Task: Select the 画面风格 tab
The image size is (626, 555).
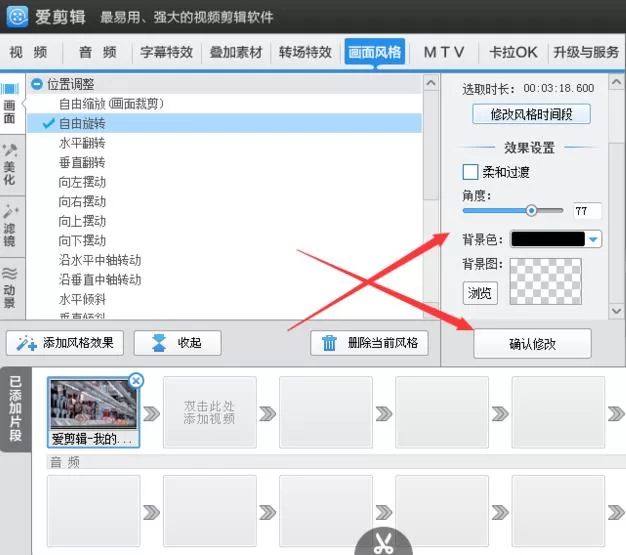Action: [374, 52]
